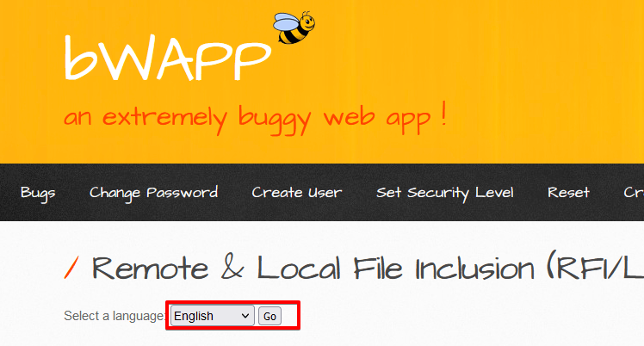Click the 'Select a language:' label
Image resolution: width=644 pixels, height=346 pixels.
click(x=115, y=316)
